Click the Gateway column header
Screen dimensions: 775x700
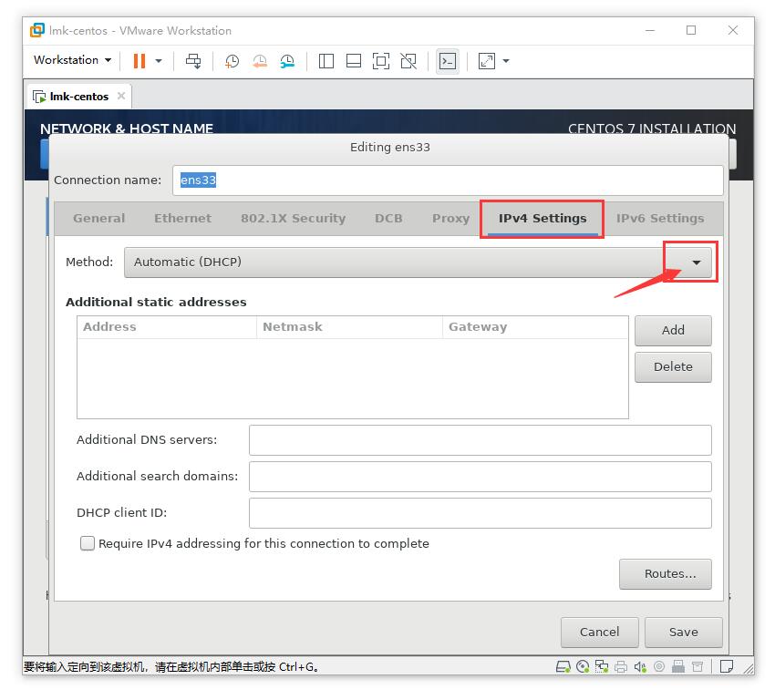(x=535, y=327)
